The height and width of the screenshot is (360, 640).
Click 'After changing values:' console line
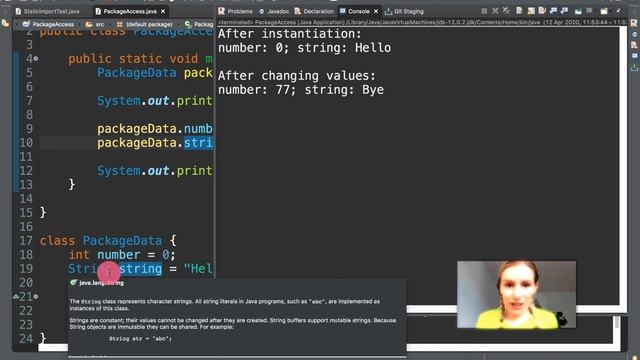pyautogui.click(x=297, y=76)
